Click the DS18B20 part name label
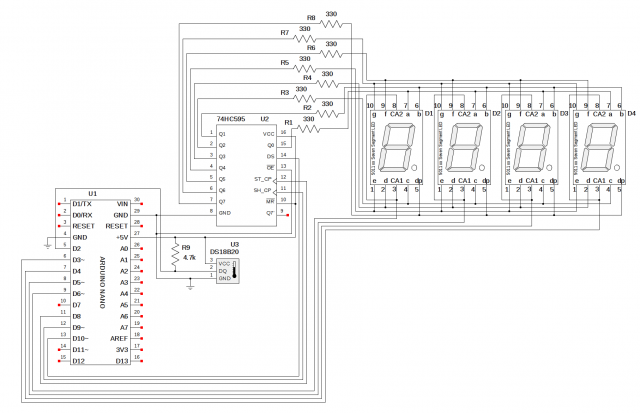 pyautogui.click(x=224, y=252)
